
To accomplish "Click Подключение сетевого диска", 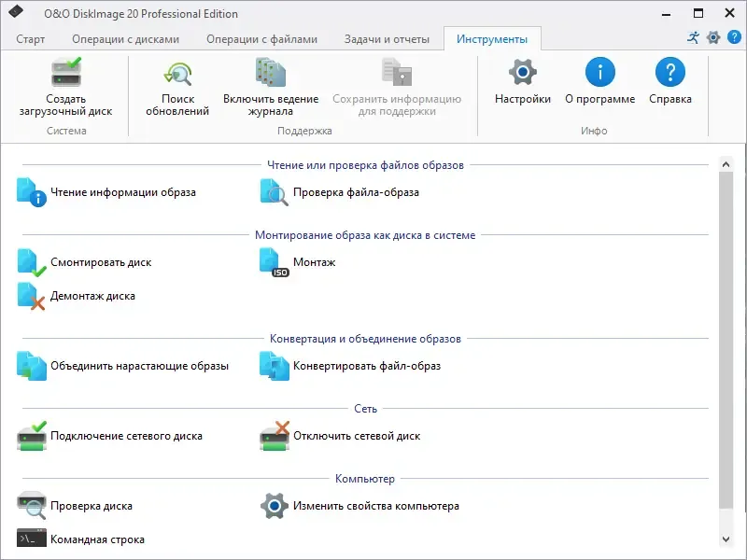I will click(x=126, y=436).
